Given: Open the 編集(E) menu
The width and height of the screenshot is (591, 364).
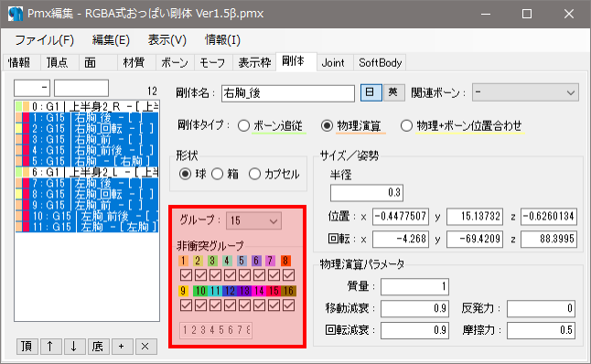Looking at the screenshot, I should pos(111,40).
